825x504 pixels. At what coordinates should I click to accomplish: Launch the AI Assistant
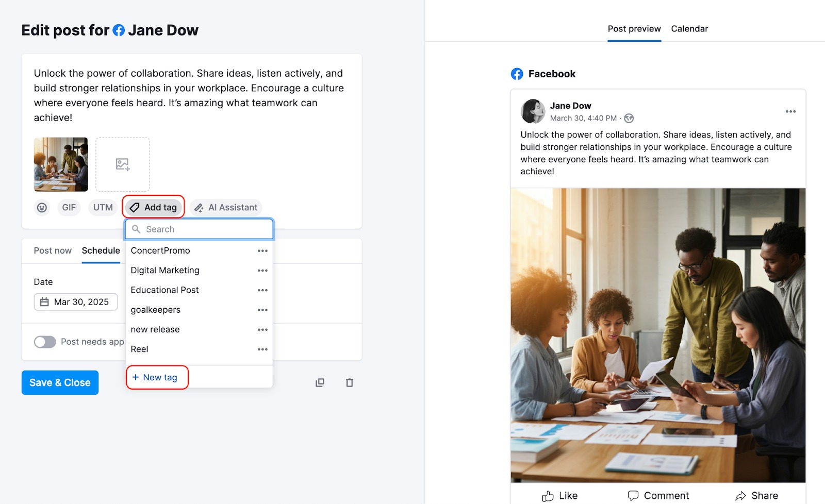click(225, 207)
